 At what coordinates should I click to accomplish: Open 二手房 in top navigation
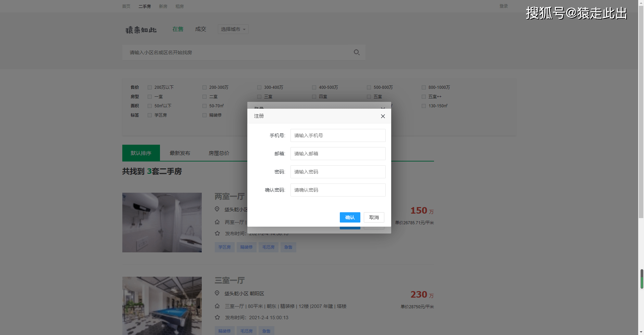pos(145,6)
